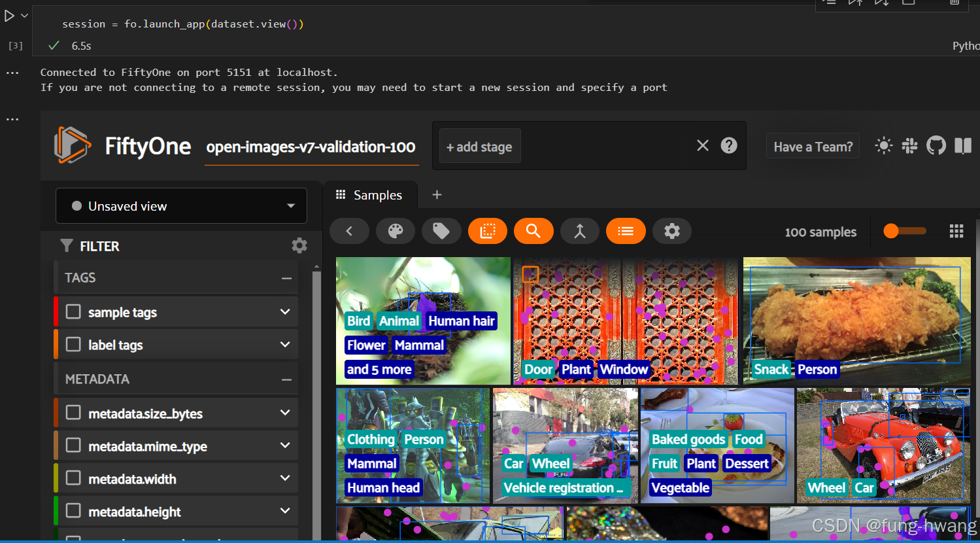The image size is (980, 543).
Task: Expand the sample tags filter
Action: pyautogui.click(x=285, y=311)
